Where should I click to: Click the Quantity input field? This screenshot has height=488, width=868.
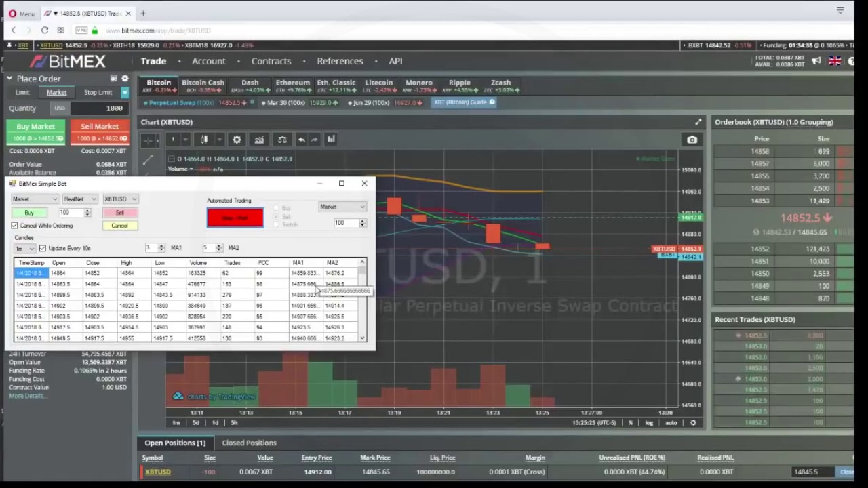pos(99,108)
